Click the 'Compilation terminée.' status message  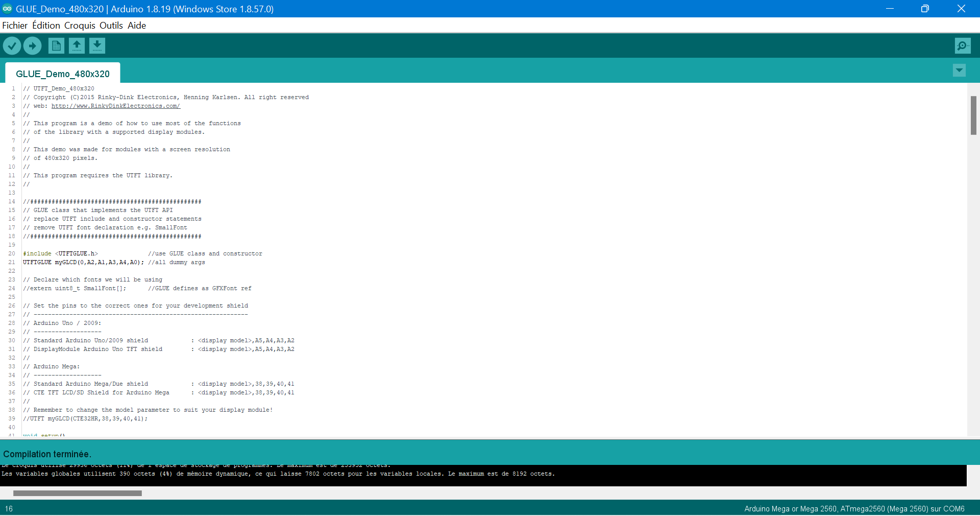pos(47,454)
